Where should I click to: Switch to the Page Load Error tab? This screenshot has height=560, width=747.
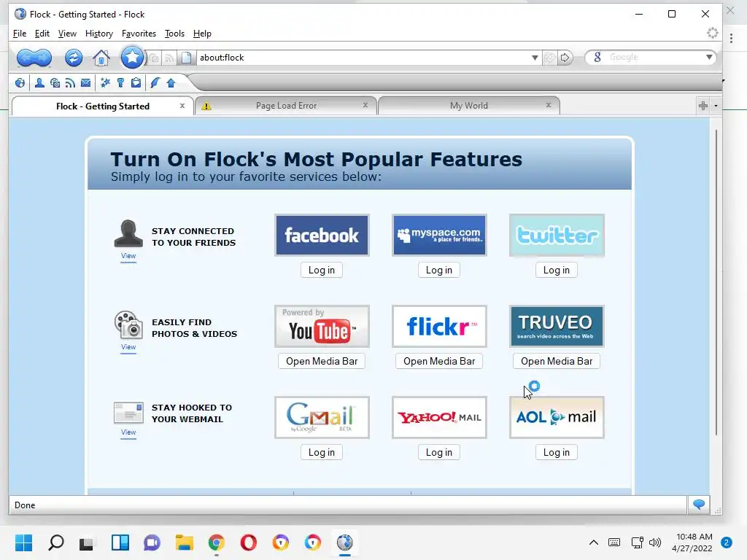286,106
